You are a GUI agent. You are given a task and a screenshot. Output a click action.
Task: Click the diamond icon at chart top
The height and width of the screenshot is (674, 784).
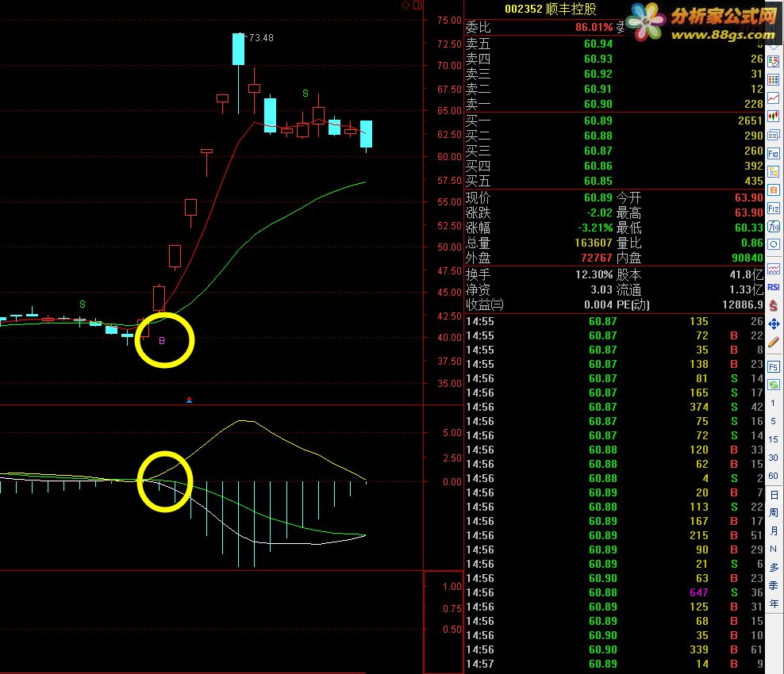pos(406,5)
